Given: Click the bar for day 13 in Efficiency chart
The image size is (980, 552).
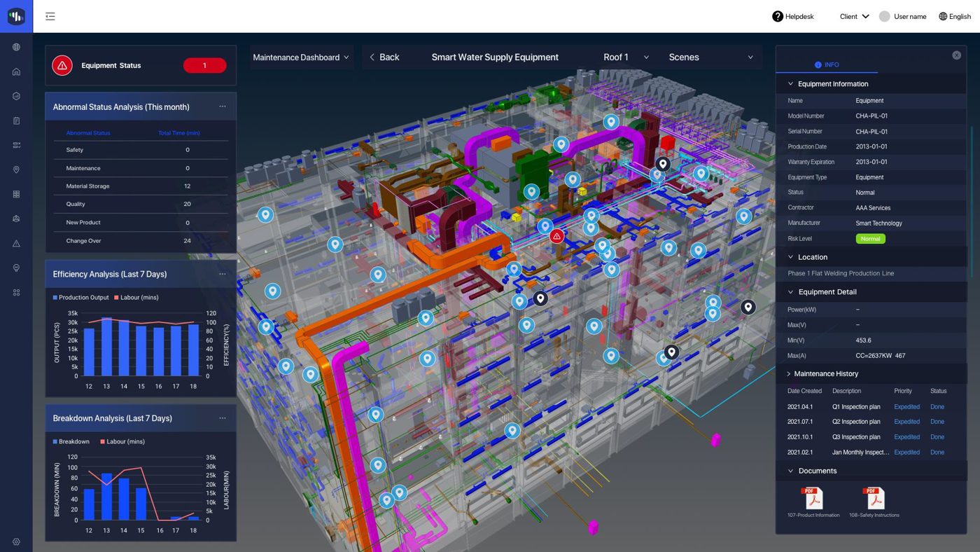Looking at the screenshot, I should [106, 347].
